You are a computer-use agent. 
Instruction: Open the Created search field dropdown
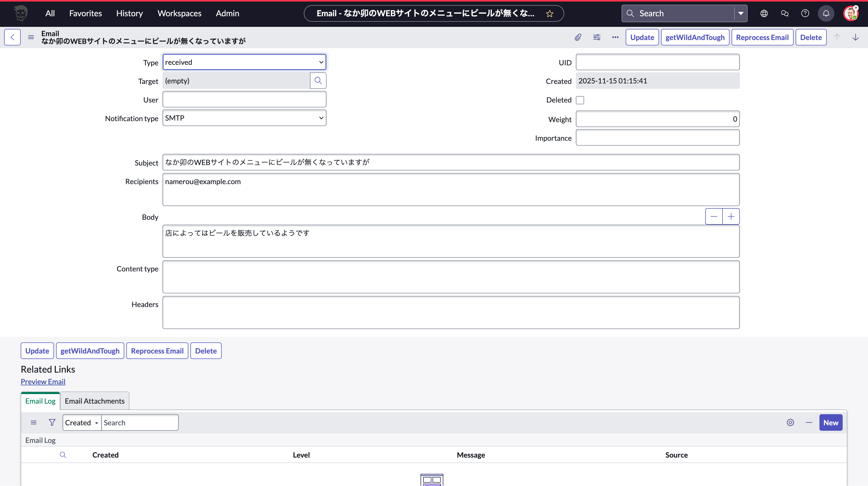click(x=82, y=423)
